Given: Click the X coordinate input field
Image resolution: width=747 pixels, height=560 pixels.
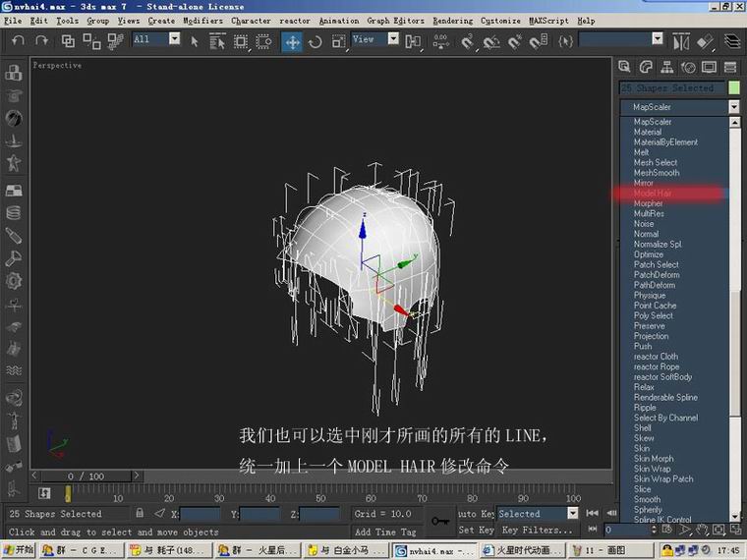Looking at the screenshot, I should [x=201, y=514].
